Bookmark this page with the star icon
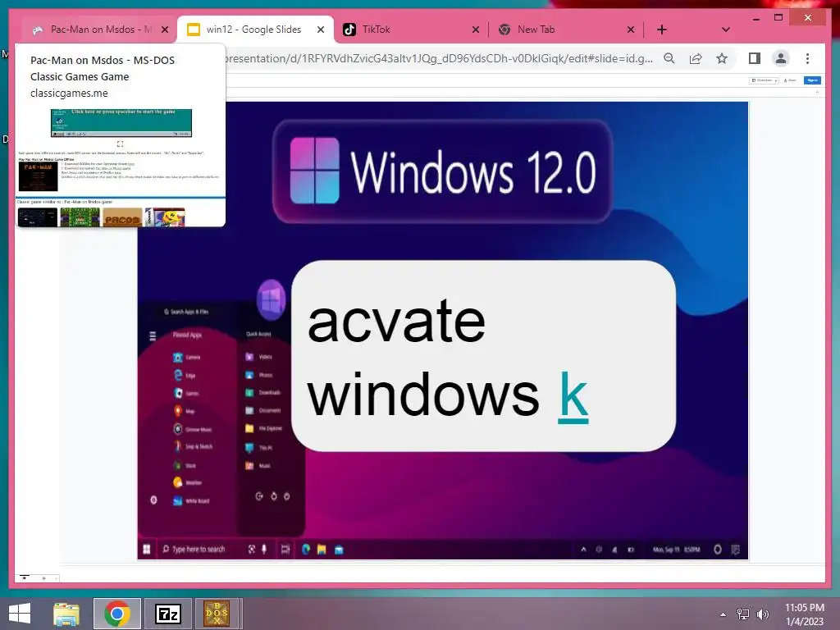Image resolution: width=840 pixels, height=630 pixels. 722,58
